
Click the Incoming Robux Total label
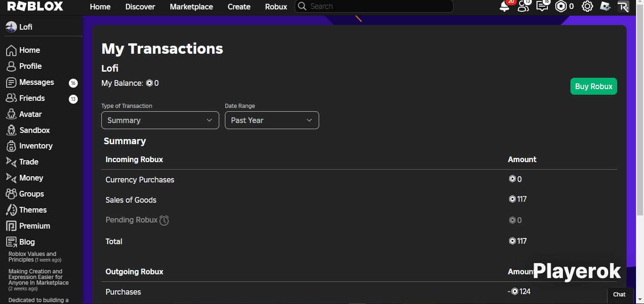(x=114, y=241)
